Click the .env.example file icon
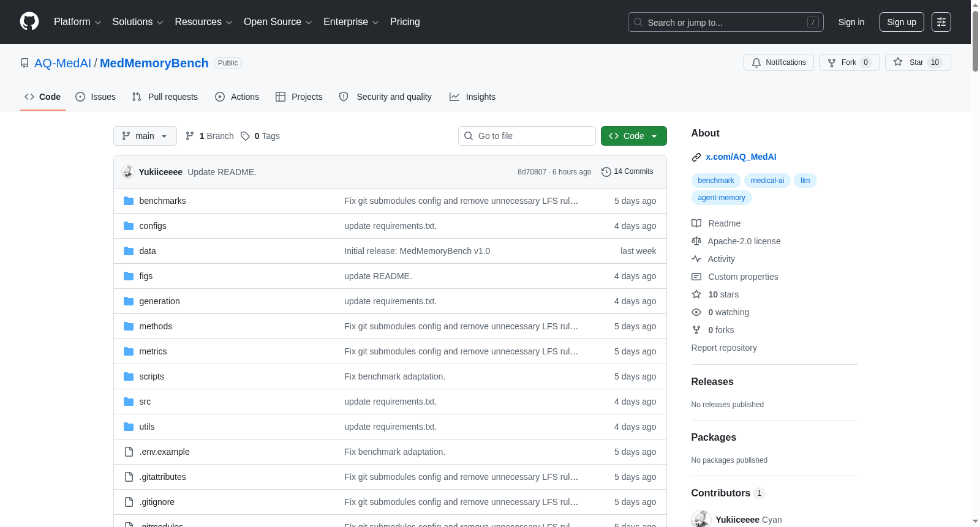 coord(129,452)
